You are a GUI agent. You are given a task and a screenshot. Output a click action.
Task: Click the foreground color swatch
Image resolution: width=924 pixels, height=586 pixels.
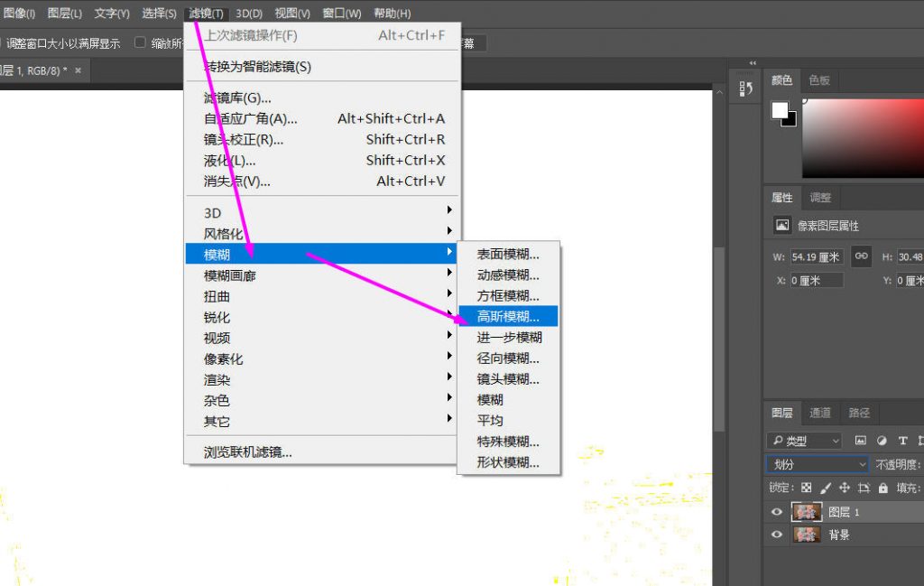[x=780, y=110]
